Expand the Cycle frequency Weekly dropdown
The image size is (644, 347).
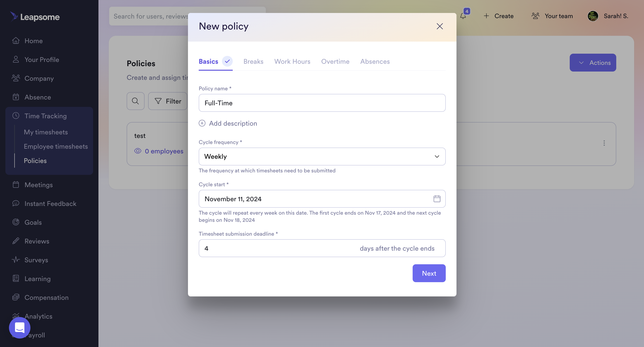322,156
